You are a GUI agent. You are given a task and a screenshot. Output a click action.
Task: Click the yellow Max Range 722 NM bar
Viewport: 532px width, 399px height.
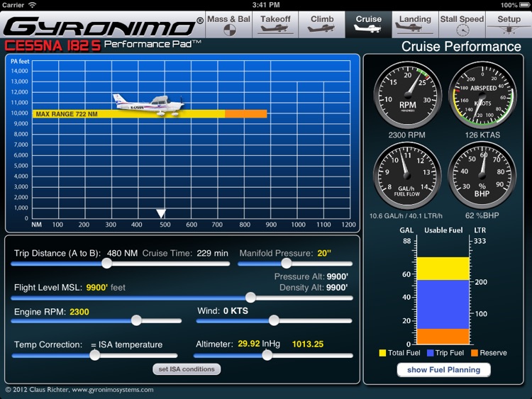[128, 114]
